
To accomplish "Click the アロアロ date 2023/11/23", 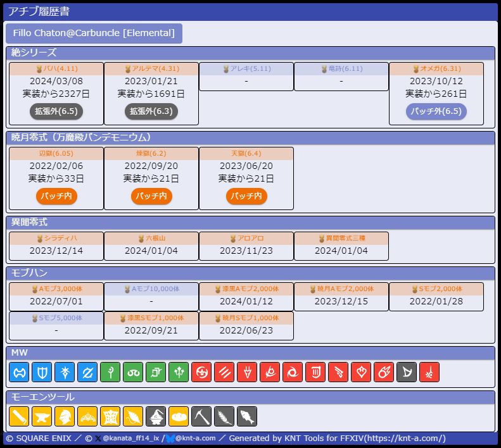I will pyautogui.click(x=246, y=251).
